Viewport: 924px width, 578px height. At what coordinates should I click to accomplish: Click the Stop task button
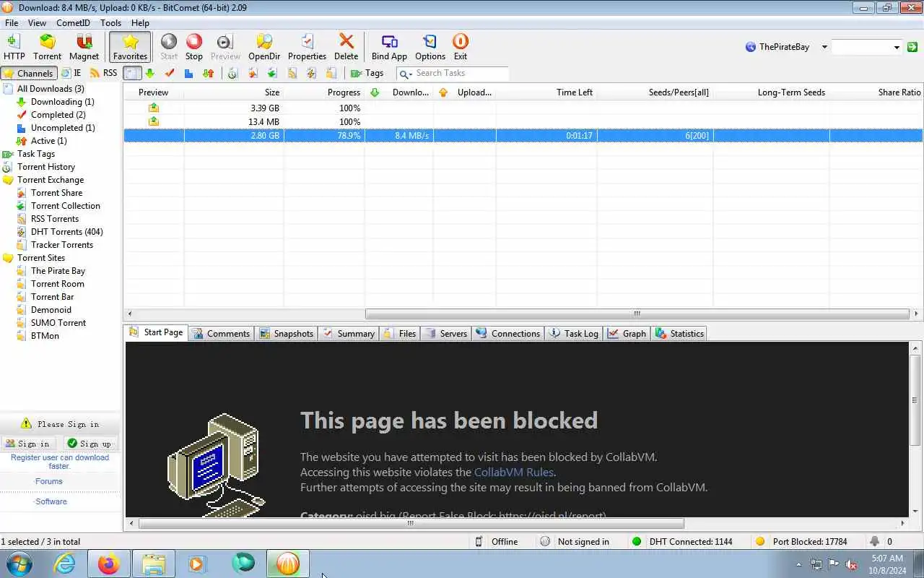point(194,47)
